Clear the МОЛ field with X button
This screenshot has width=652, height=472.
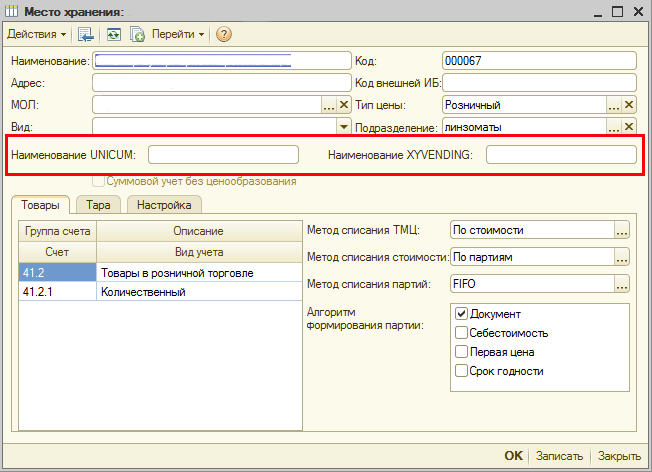(344, 104)
